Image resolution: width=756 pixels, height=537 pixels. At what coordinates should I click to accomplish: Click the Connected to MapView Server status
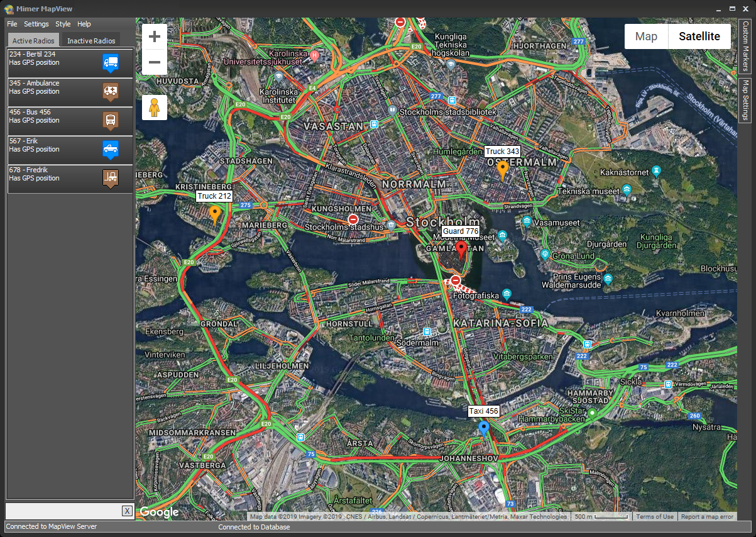pos(52,526)
